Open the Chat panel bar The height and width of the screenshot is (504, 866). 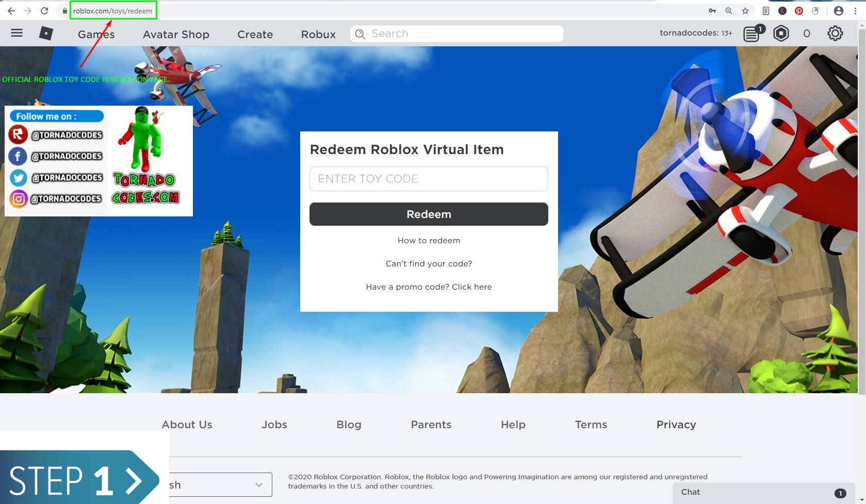763,493
